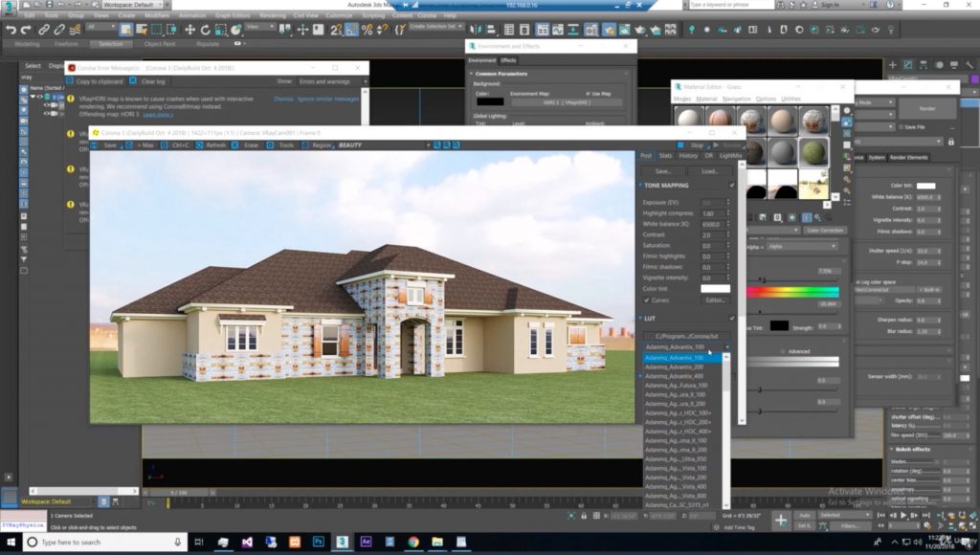Image resolution: width=980 pixels, height=555 pixels.
Task: Click Clear log in Corona Error window
Action: tap(147, 82)
